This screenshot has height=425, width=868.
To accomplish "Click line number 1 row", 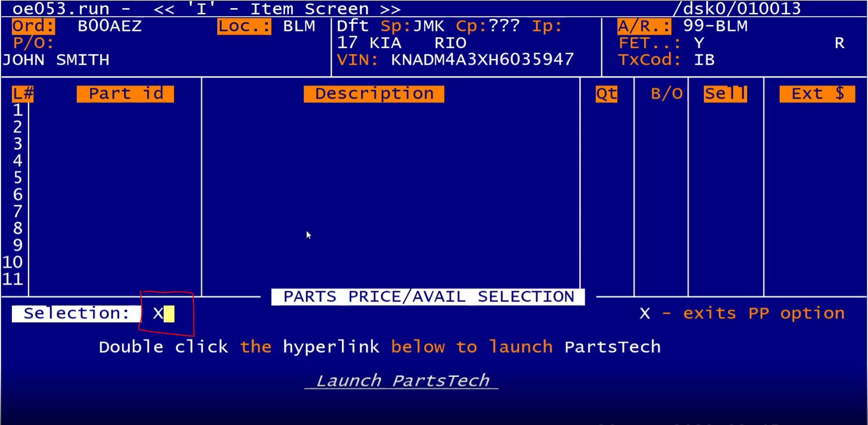I will (x=18, y=110).
